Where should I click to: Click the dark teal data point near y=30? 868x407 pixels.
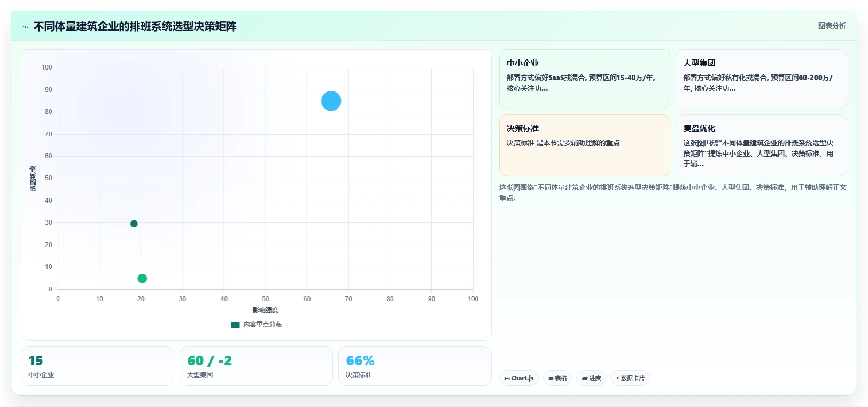[x=134, y=224]
